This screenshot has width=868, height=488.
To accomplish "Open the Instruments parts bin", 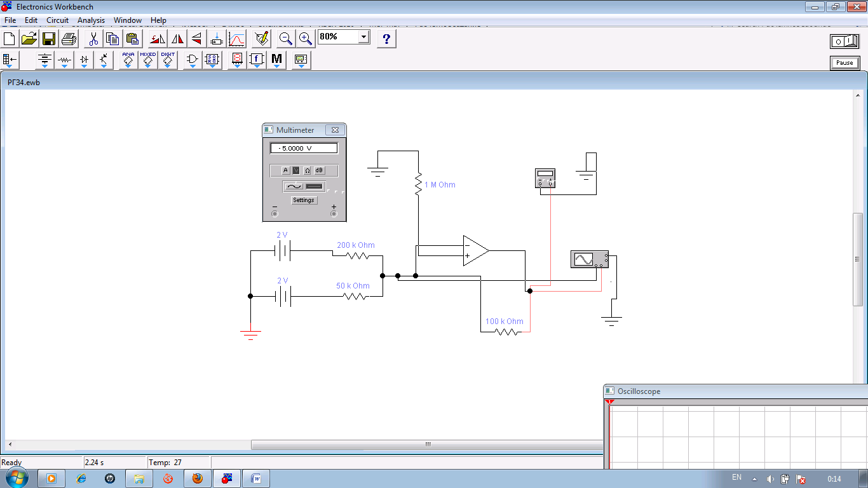I will pyautogui.click(x=301, y=60).
